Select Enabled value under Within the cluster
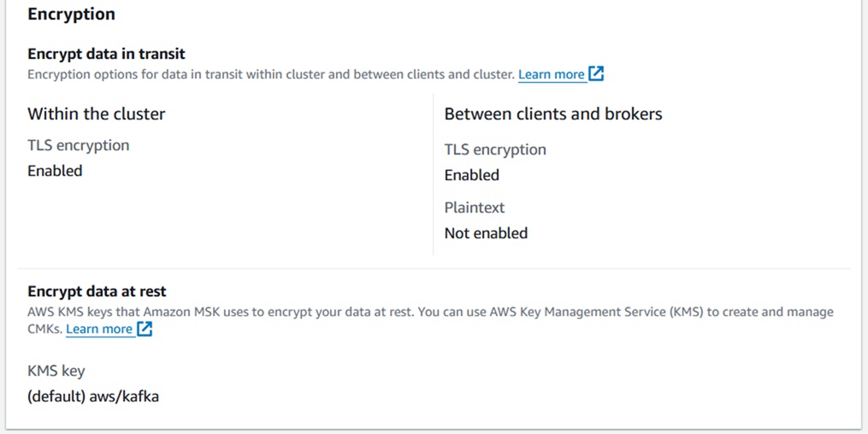 [55, 171]
